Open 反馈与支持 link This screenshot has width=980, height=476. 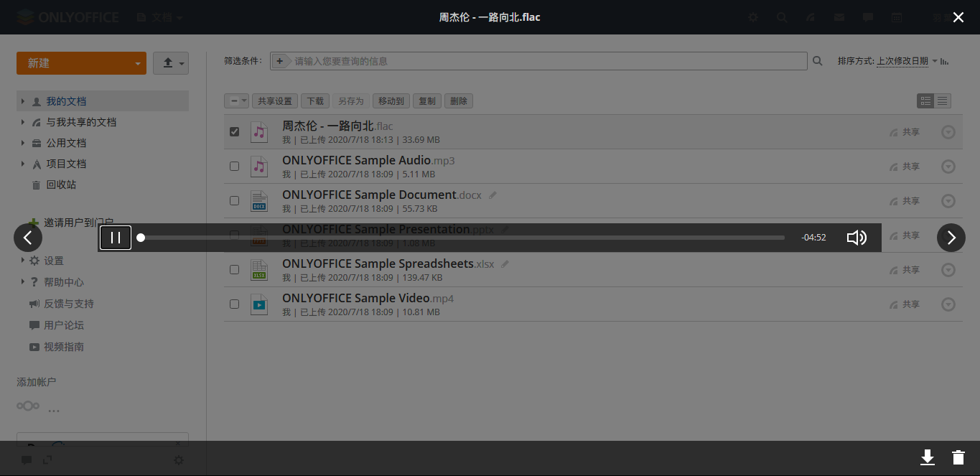pos(69,304)
